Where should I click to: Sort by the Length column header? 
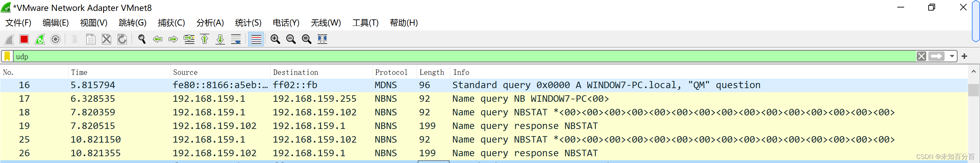[x=433, y=72]
